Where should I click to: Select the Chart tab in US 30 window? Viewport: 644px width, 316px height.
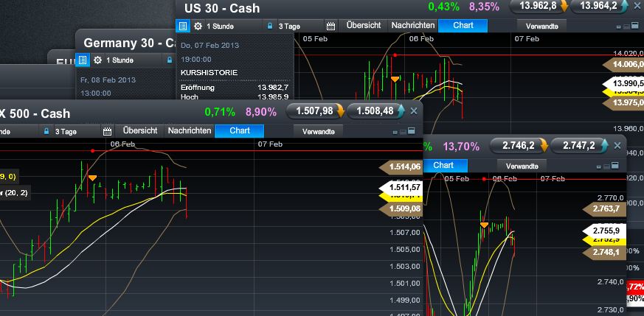point(463,25)
